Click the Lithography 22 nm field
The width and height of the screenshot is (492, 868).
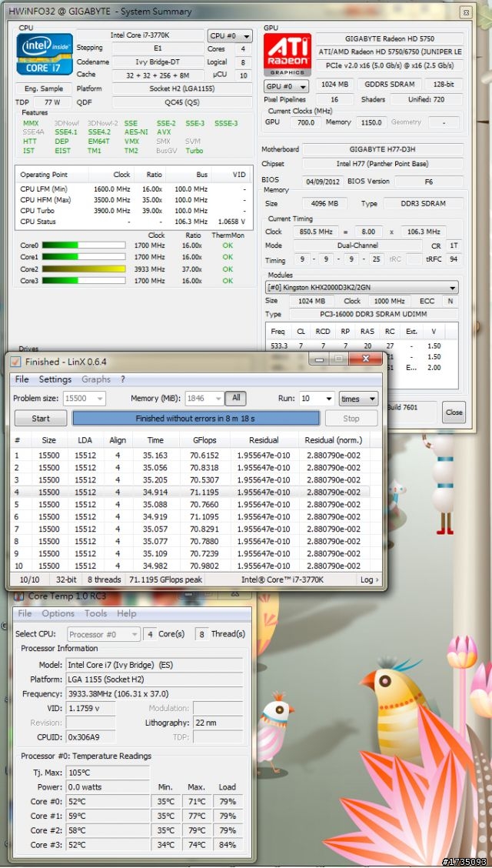coord(218,723)
